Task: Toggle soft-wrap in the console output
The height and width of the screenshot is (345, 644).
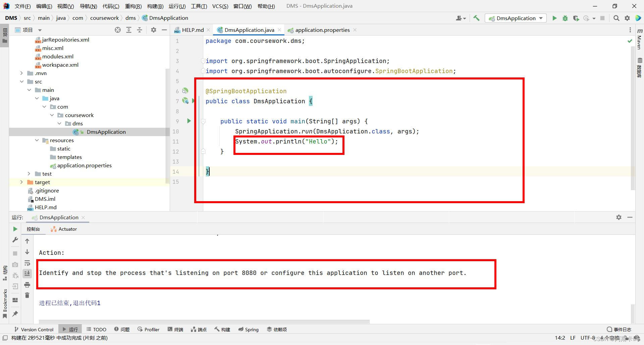Action: pyautogui.click(x=28, y=263)
